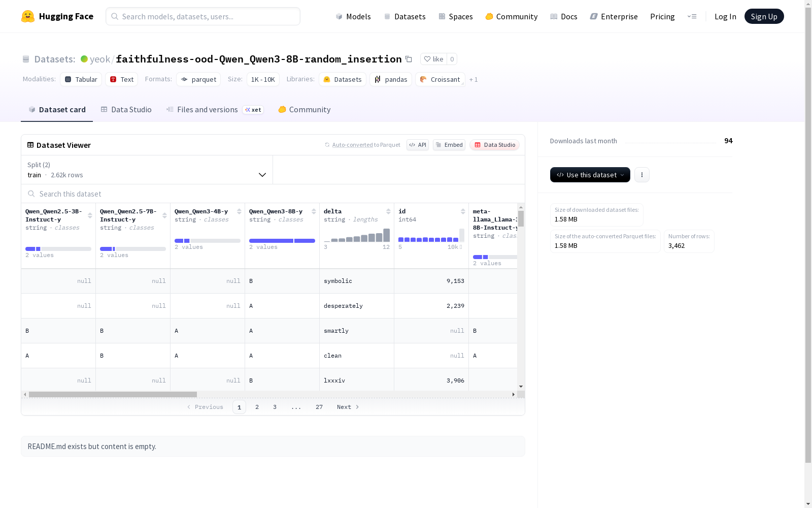Open the yeok user profile link
Viewport: 812px width, 508px height.
coord(100,59)
